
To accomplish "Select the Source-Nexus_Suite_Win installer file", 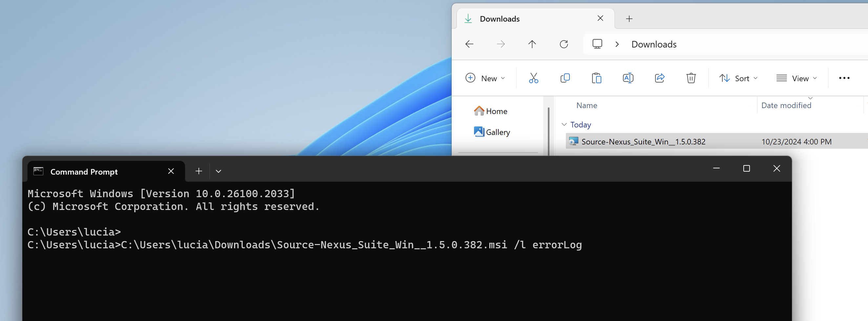I will (x=643, y=142).
